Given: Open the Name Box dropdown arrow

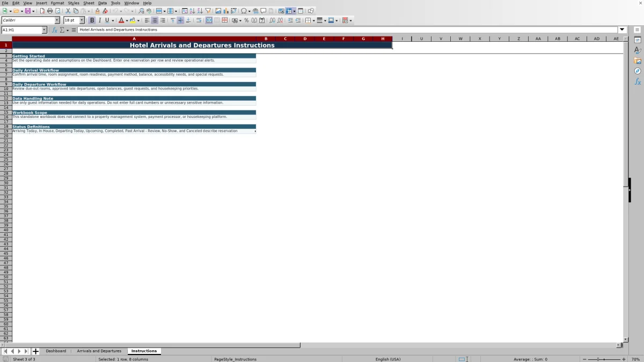Looking at the screenshot, I should (x=44, y=30).
